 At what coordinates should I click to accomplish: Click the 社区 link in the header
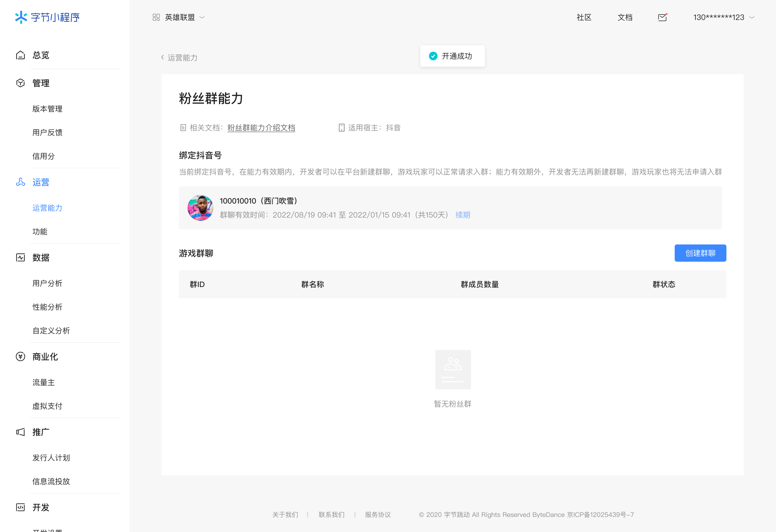click(x=584, y=17)
